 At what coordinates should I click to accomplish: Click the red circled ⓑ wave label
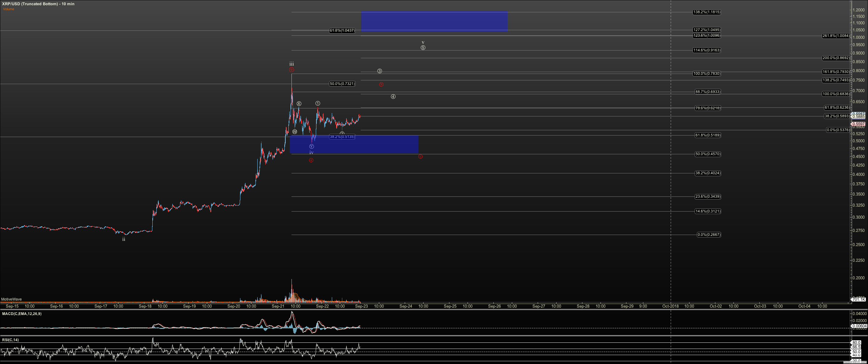381,85
